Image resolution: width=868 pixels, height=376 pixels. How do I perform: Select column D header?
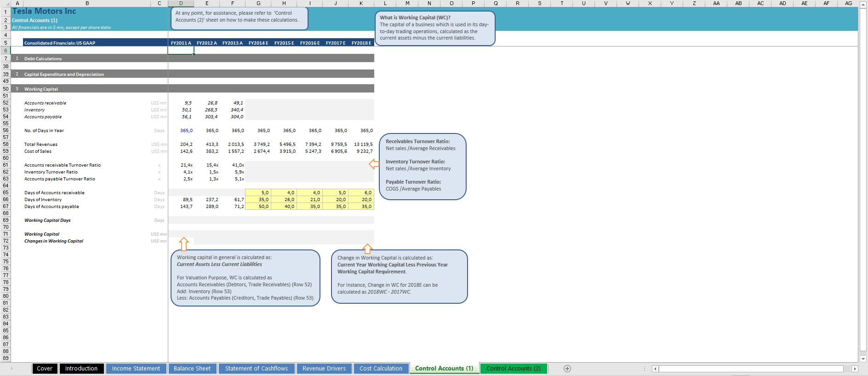[181, 3]
